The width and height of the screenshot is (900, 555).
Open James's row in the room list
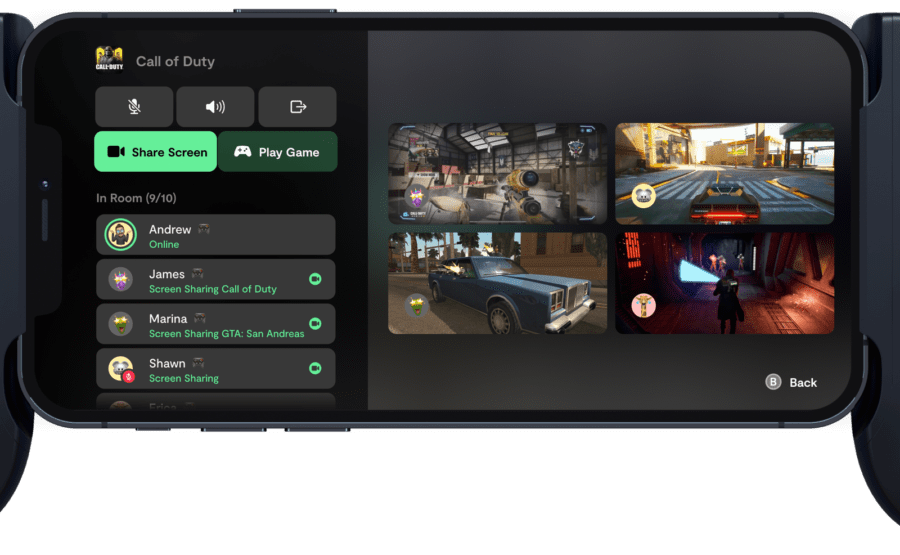(216, 280)
